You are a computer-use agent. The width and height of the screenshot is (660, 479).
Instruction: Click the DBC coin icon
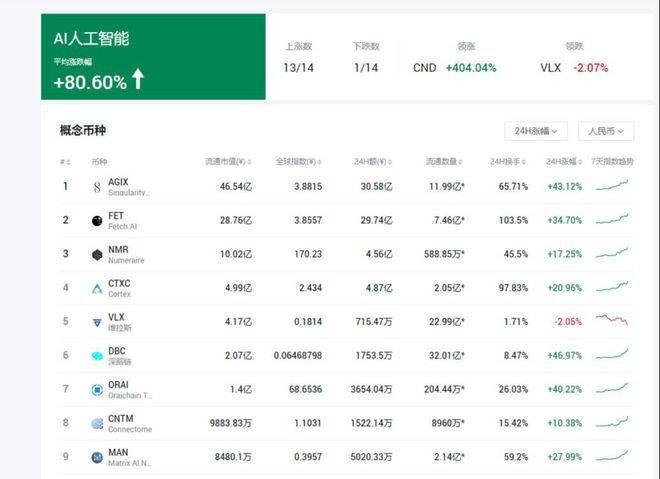pyautogui.click(x=97, y=356)
